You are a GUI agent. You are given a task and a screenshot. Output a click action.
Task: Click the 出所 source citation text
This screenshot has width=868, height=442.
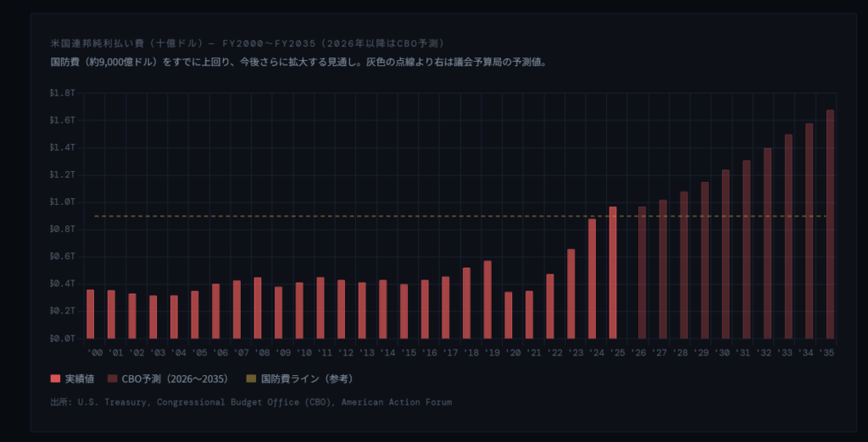(251, 402)
